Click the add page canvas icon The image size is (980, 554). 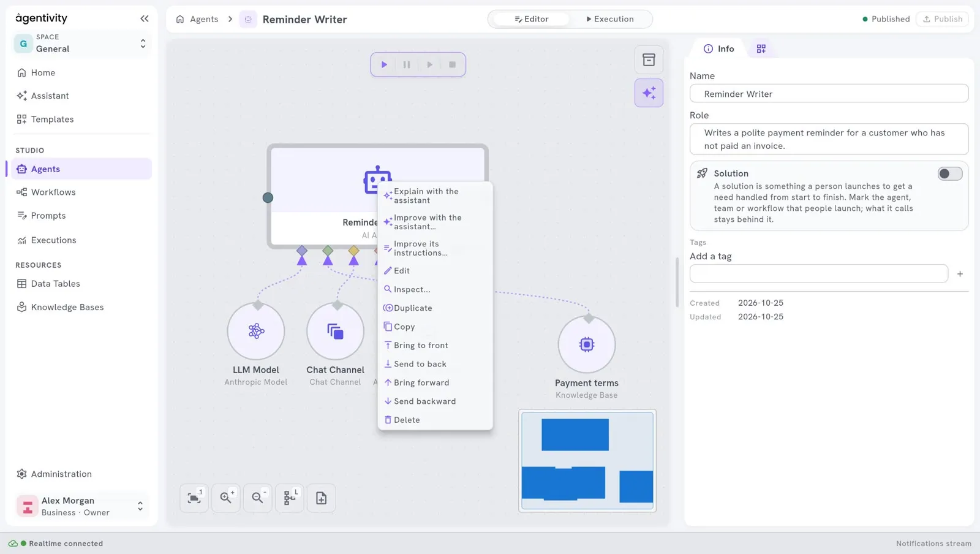(322, 498)
